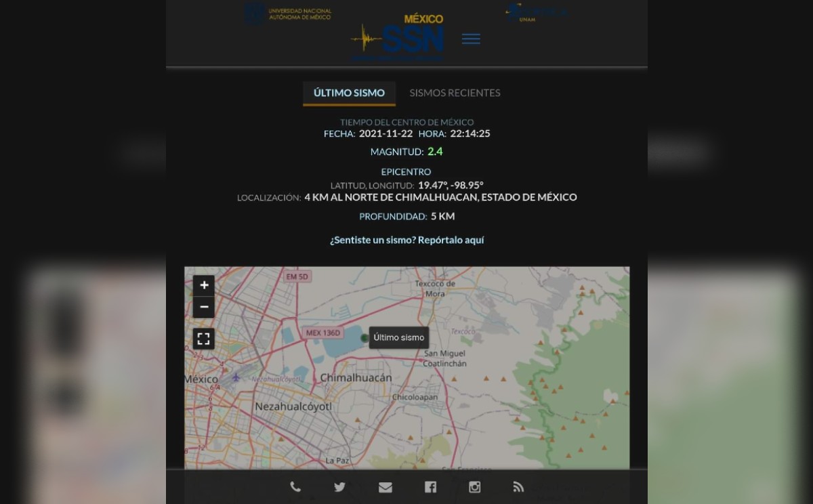
Task: Click the coordinates 19.47°, -98.95°
Action: [x=451, y=185]
